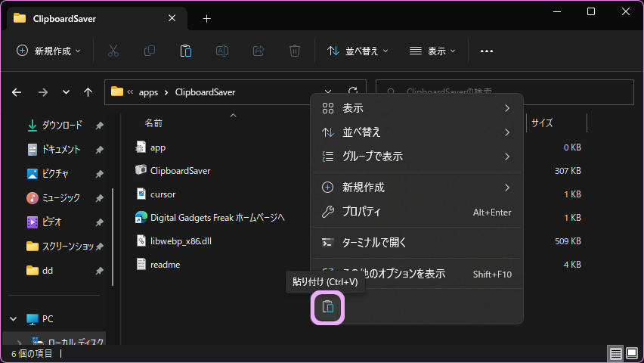Image resolution: width=644 pixels, height=363 pixels.
Task: Click the navigation pane vertical scrollbar
Action: coord(113,237)
